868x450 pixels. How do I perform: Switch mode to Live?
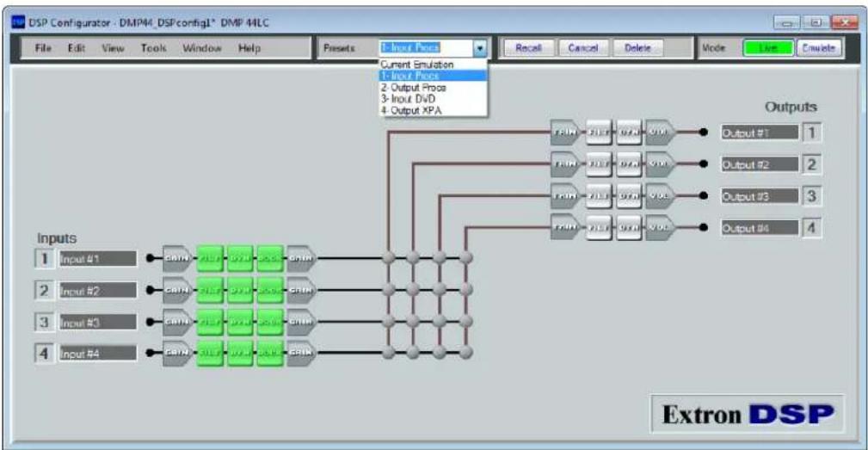coord(768,48)
